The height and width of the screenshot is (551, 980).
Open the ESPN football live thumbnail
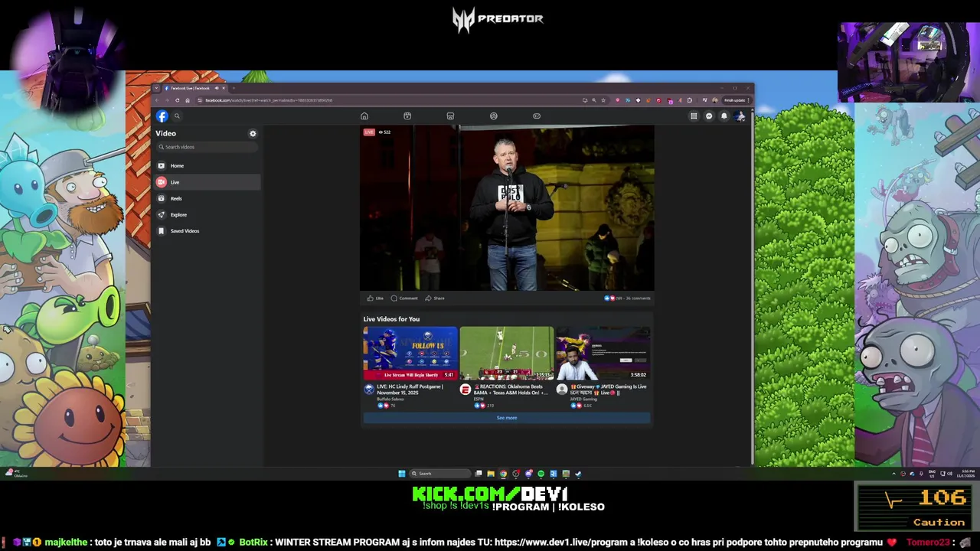pyautogui.click(x=506, y=353)
